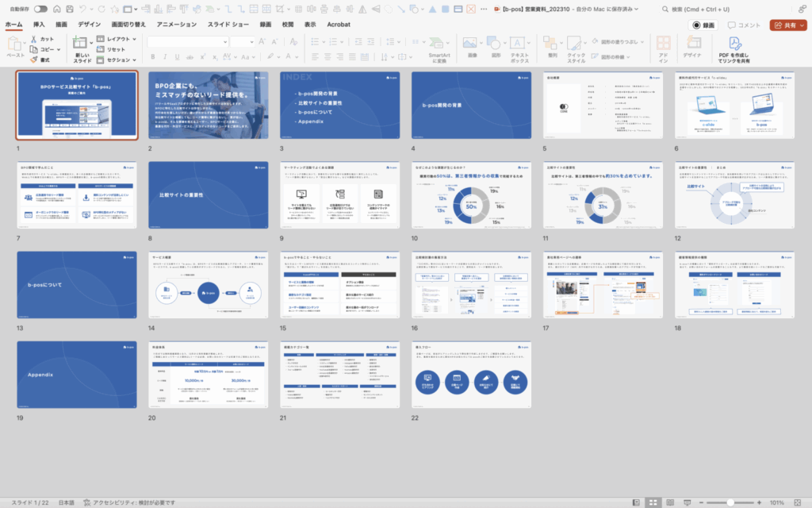Switch to slide sorter view in status bar

pyautogui.click(x=654, y=502)
